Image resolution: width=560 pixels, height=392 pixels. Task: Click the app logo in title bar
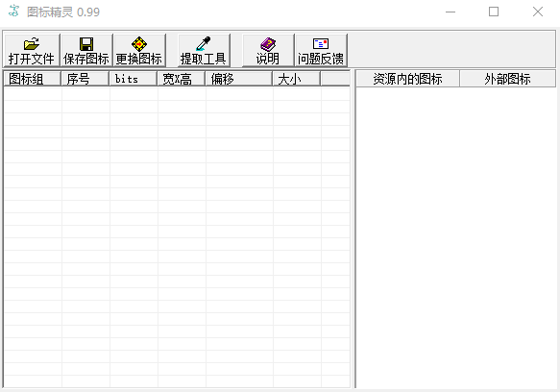click(14, 12)
